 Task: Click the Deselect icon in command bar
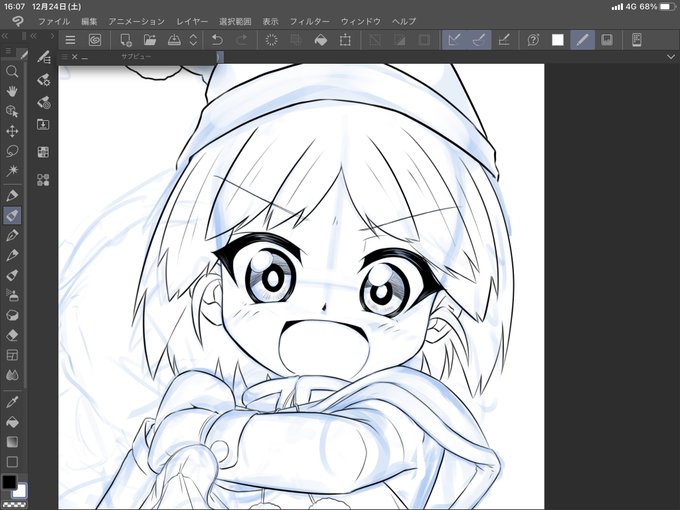pyautogui.click(x=375, y=40)
